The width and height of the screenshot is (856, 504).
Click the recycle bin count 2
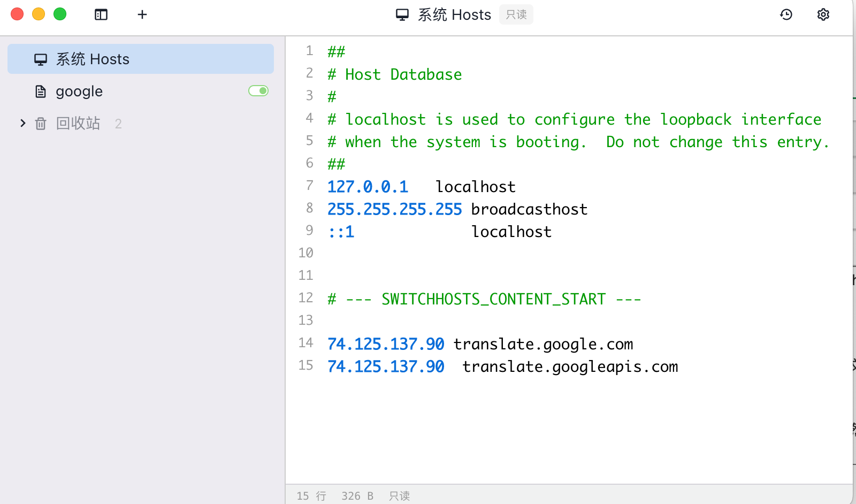[x=118, y=124]
